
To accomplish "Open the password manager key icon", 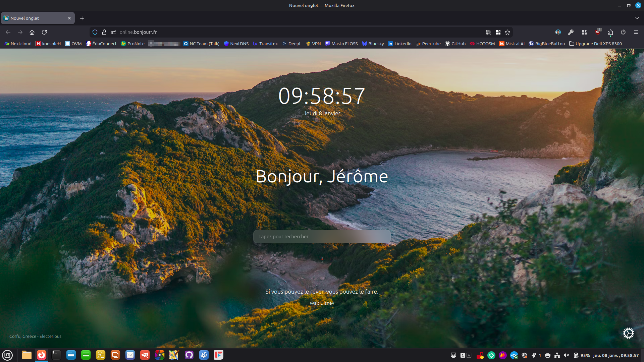I will (571, 32).
